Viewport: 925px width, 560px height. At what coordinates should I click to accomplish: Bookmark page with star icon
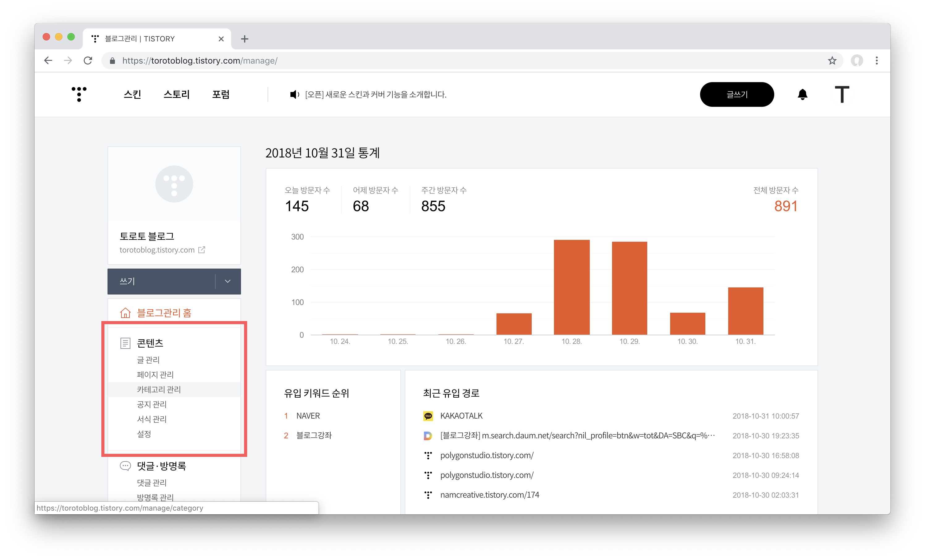pyautogui.click(x=832, y=61)
